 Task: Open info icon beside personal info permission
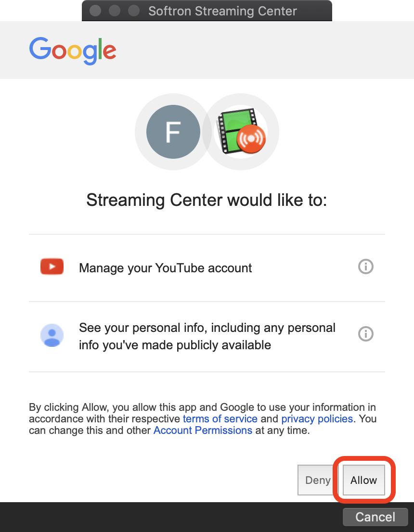(x=366, y=334)
